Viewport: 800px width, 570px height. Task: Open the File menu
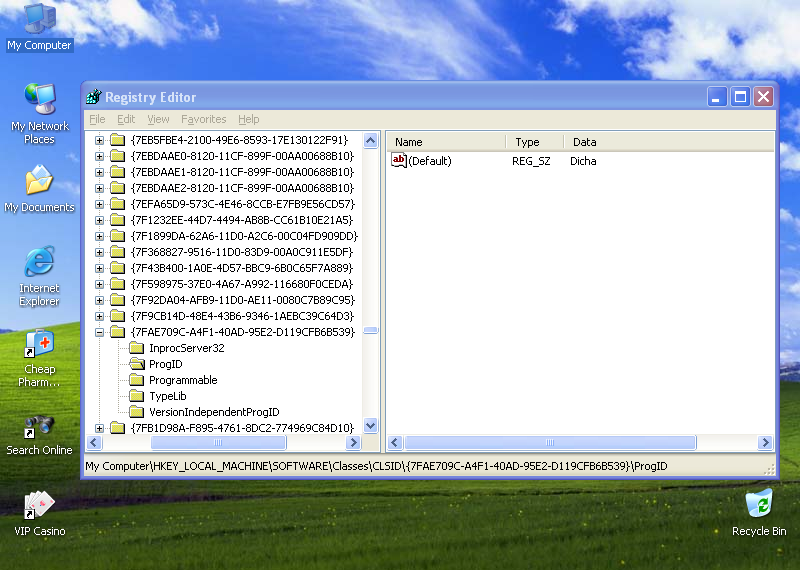tap(97, 119)
